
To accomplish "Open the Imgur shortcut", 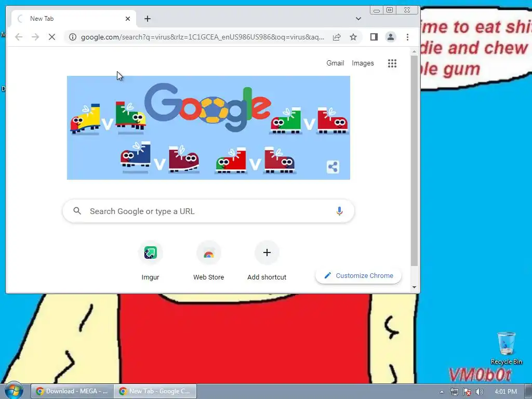I will 150,261.
